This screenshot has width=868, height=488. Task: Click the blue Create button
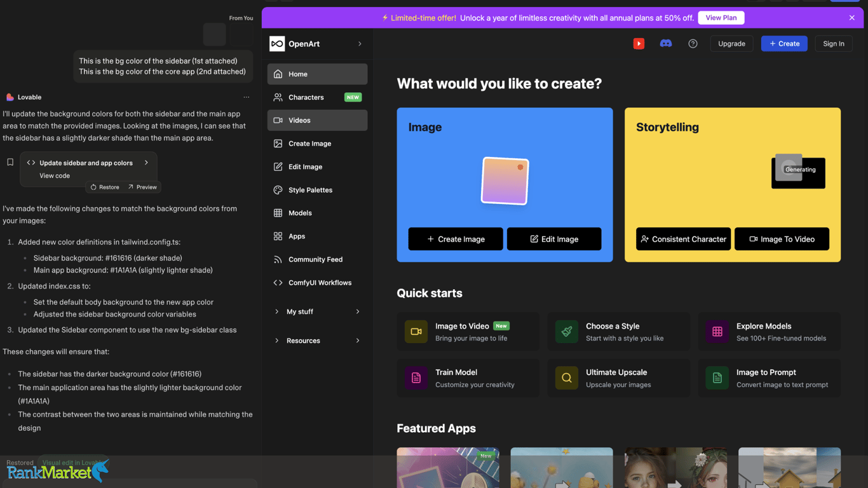[x=784, y=43]
